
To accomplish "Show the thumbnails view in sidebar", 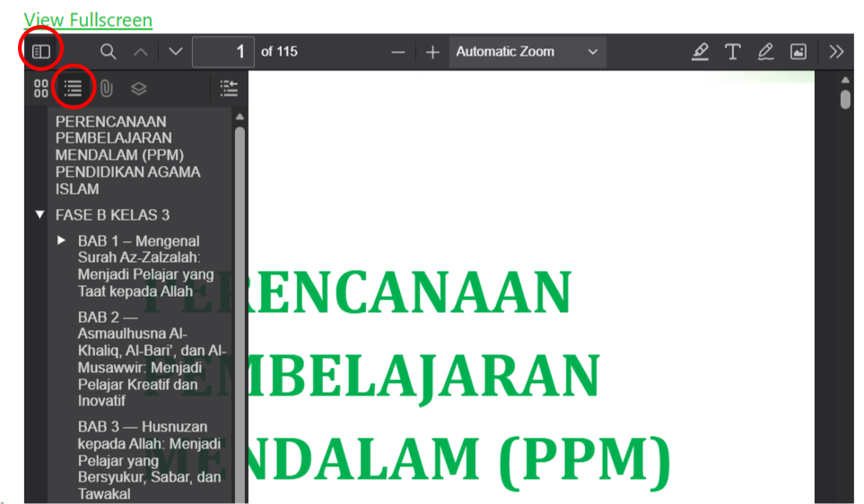I will tap(40, 88).
